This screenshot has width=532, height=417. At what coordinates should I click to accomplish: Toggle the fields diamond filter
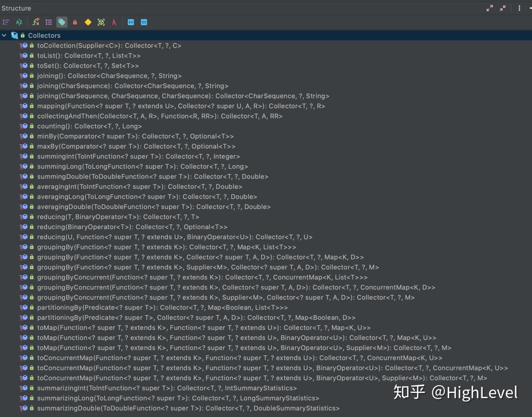88,22
